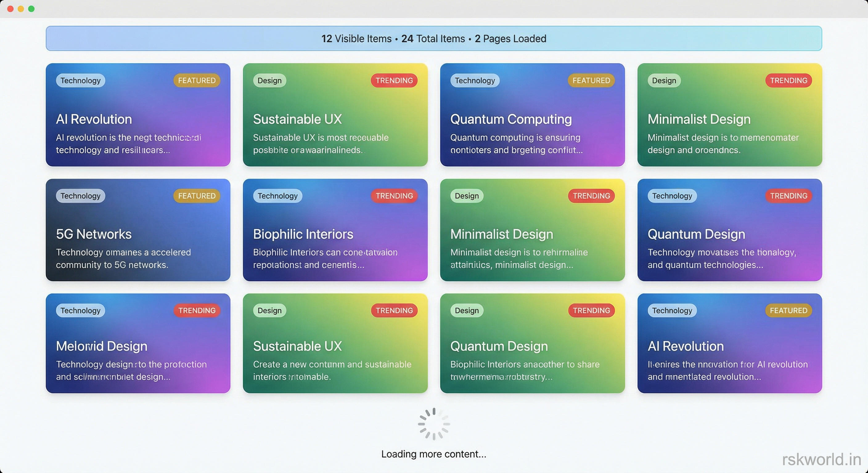
Task: Select Technology tag on Quantum Design card
Action: (672, 196)
